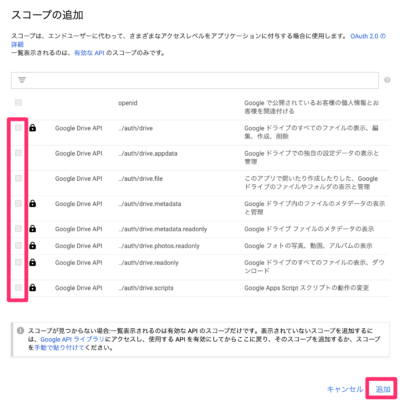The width and height of the screenshot is (400, 401).
Task: Click Google Drive API in drive.file row
Action: point(79,179)
